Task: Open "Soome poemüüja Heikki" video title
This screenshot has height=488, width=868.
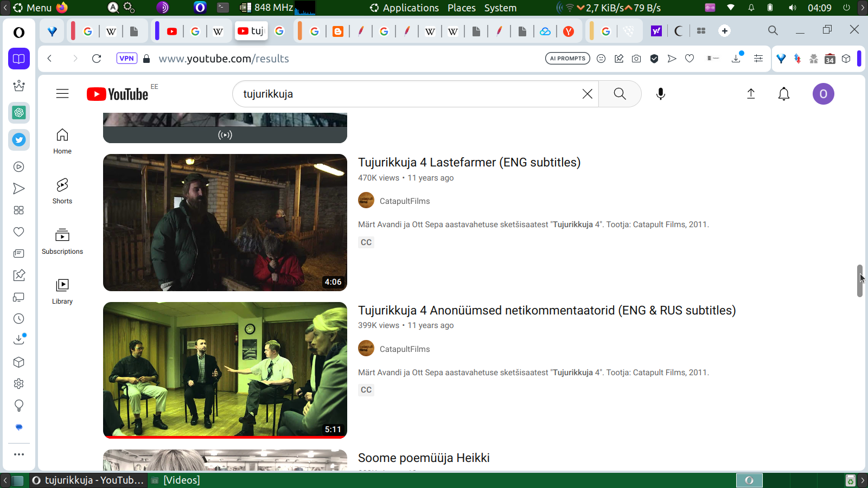Action: coord(424,458)
